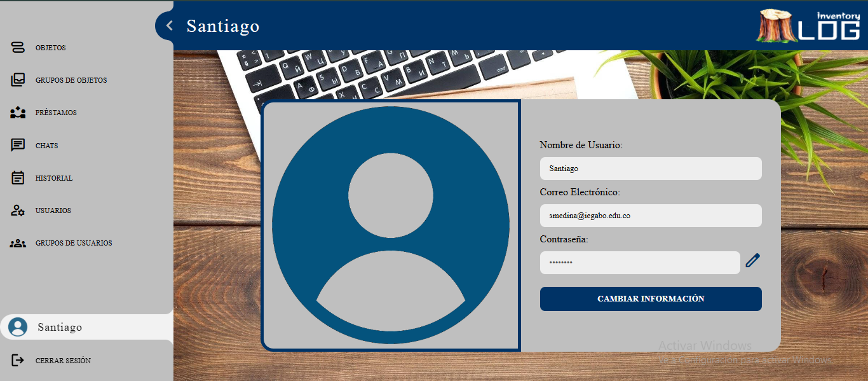Click the large profile picture placeholder

[390, 225]
